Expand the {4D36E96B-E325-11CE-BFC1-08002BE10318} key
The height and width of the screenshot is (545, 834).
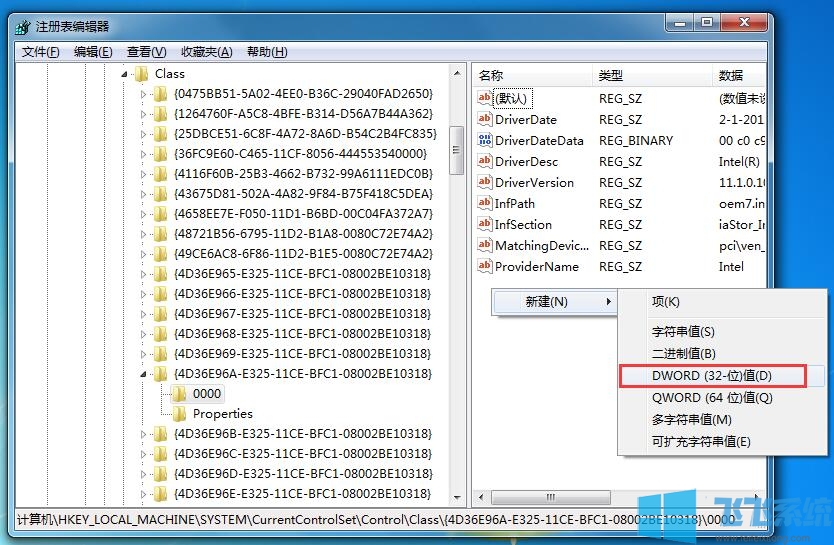coord(143,434)
